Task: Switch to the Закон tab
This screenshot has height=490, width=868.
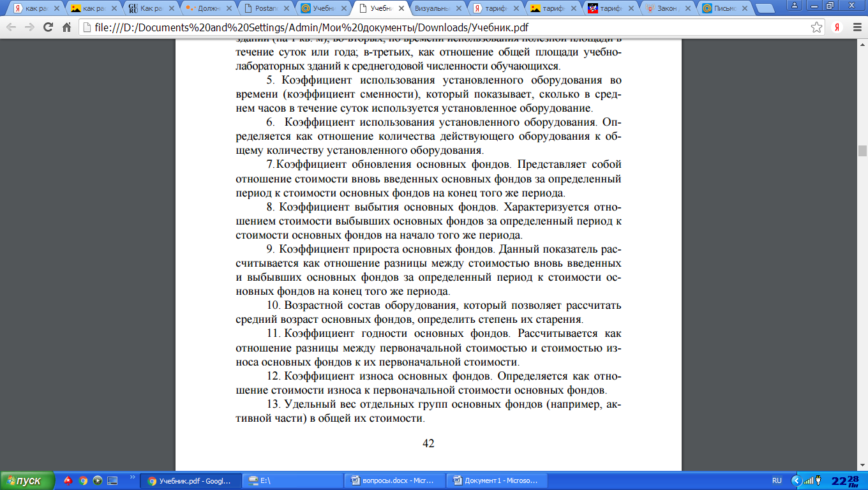Action: 669,8
